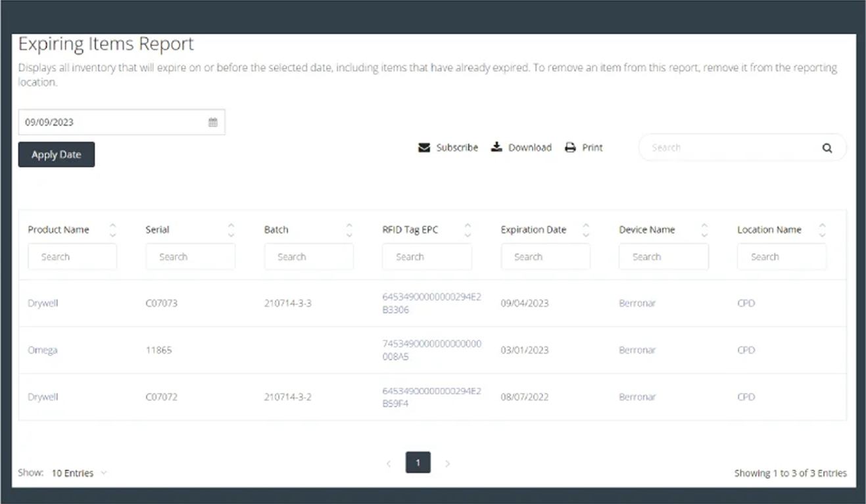Open the calendar date picker icon
This screenshot has width=866, height=504.
pos(212,122)
